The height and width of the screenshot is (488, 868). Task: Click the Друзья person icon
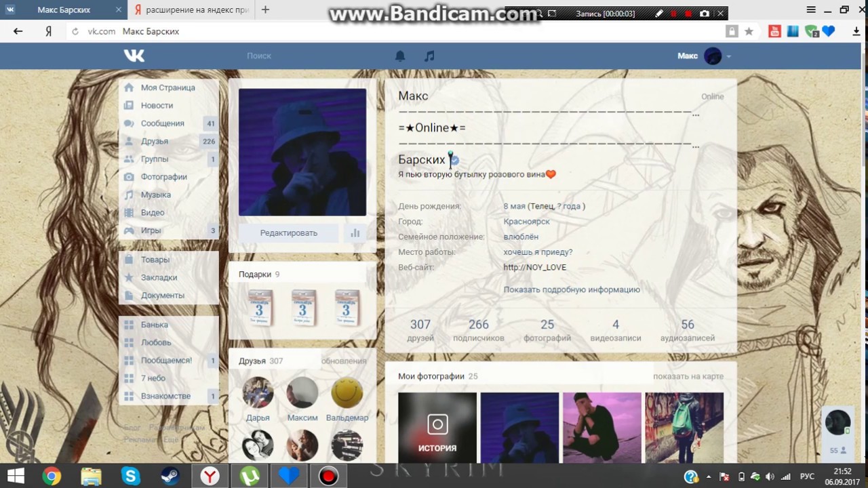129,141
